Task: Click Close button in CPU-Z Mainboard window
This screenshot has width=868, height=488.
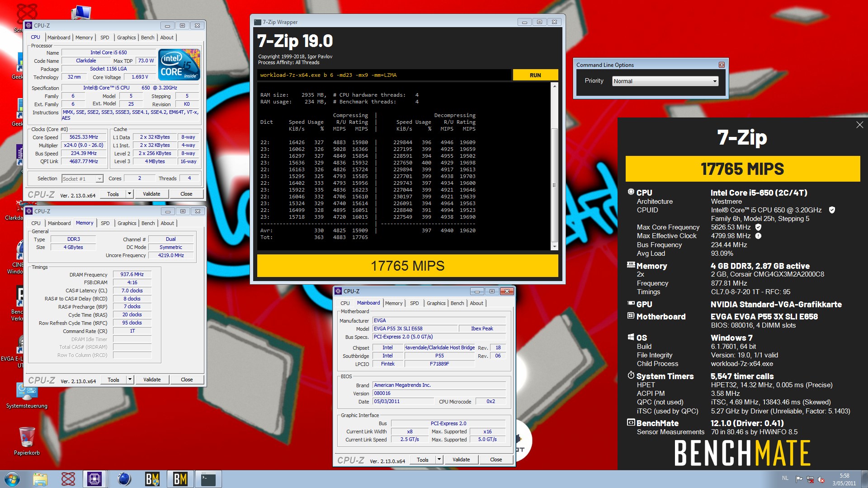Action: [x=496, y=460]
